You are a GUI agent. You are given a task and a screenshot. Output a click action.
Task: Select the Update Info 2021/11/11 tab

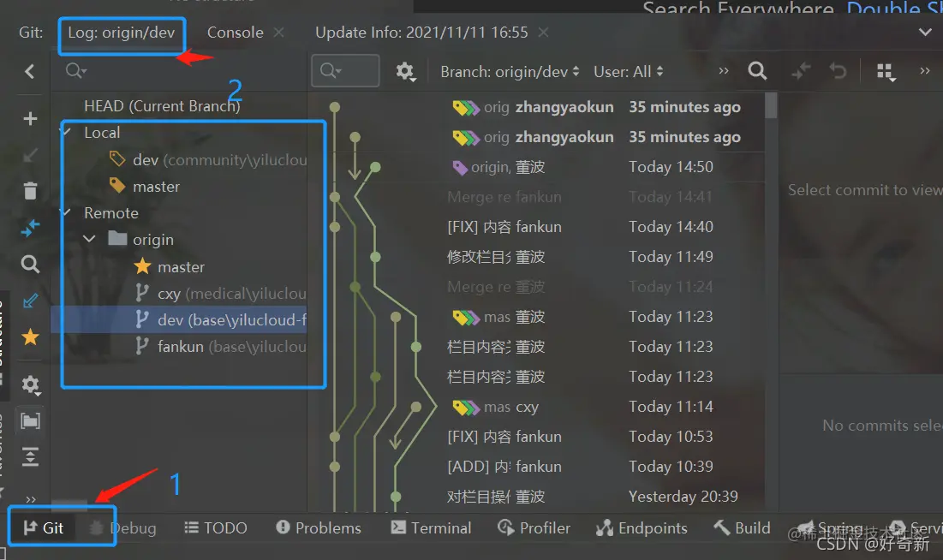click(421, 33)
